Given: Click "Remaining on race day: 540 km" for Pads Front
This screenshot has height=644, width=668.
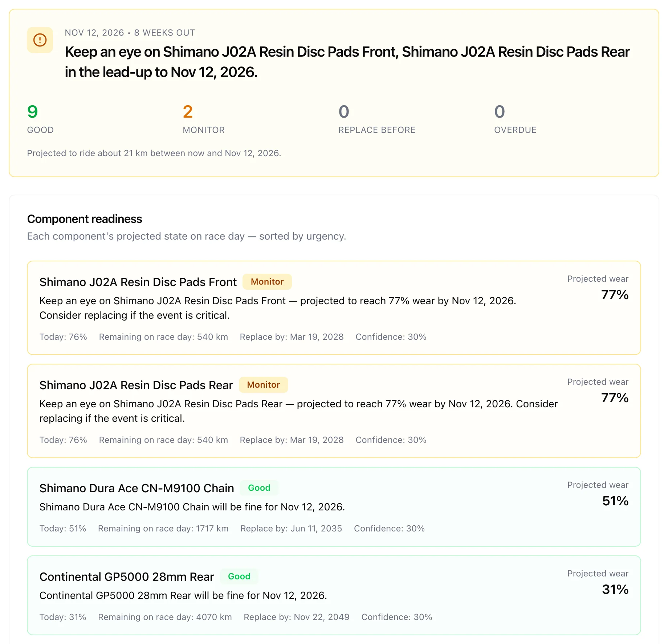Looking at the screenshot, I should tap(163, 337).
